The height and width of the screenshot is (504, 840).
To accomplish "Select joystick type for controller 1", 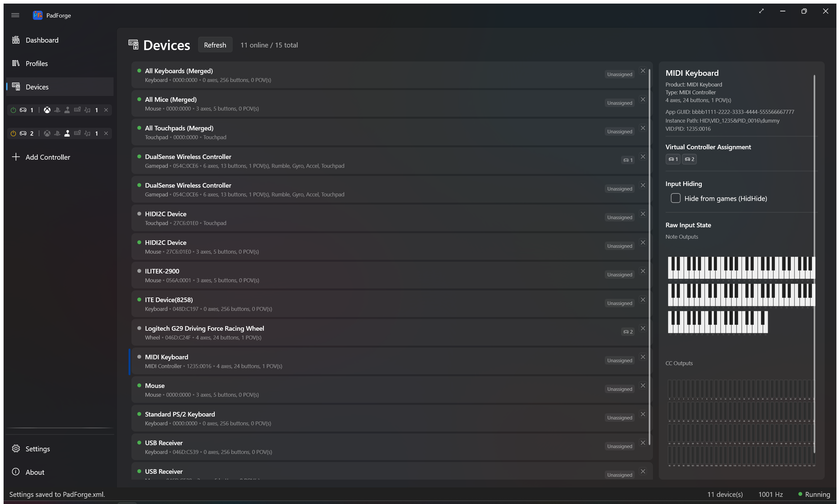I will pyautogui.click(x=67, y=110).
